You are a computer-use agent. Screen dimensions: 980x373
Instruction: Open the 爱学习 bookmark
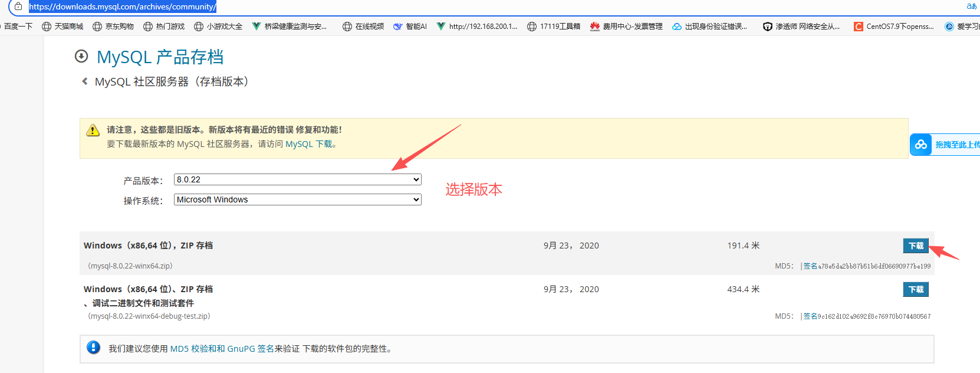click(x=962, y=27)
